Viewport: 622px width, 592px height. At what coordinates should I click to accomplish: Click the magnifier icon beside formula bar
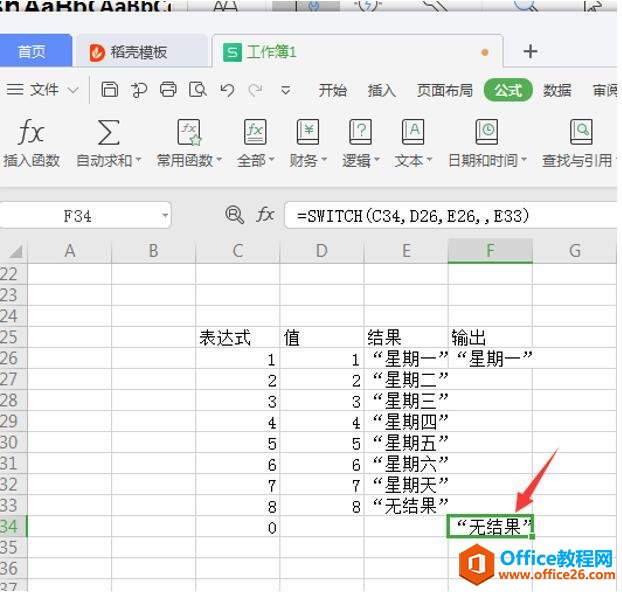click(234, 215)
